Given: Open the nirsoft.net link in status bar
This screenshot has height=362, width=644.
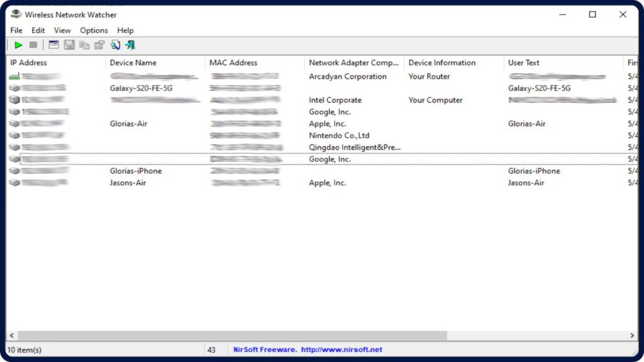Looking at the screenshot, I should (x=341, y=349).
